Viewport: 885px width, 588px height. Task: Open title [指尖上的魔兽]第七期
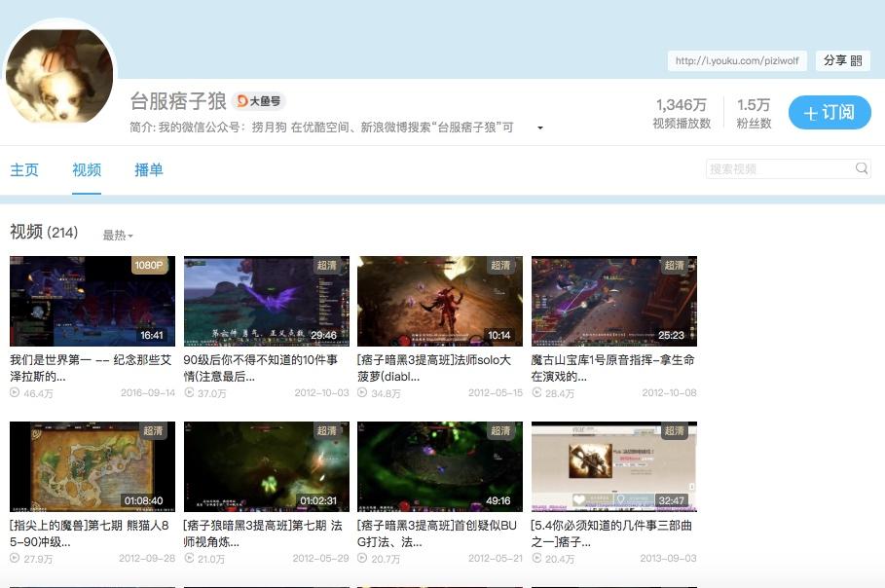(90, 533)
